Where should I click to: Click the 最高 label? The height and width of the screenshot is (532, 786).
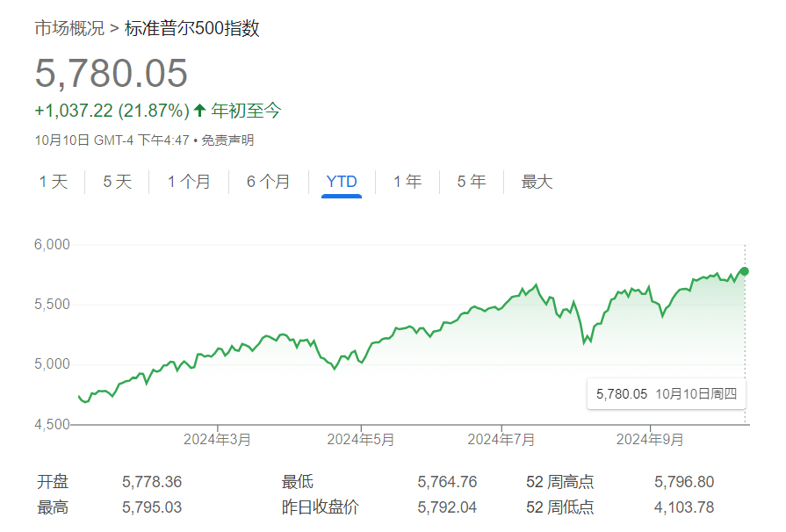tap(53, 507)
